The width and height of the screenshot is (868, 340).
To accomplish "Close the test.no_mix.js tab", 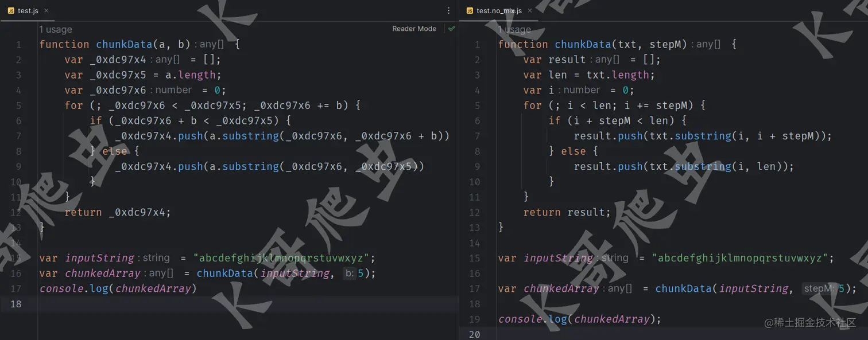I will pos(530,10).
